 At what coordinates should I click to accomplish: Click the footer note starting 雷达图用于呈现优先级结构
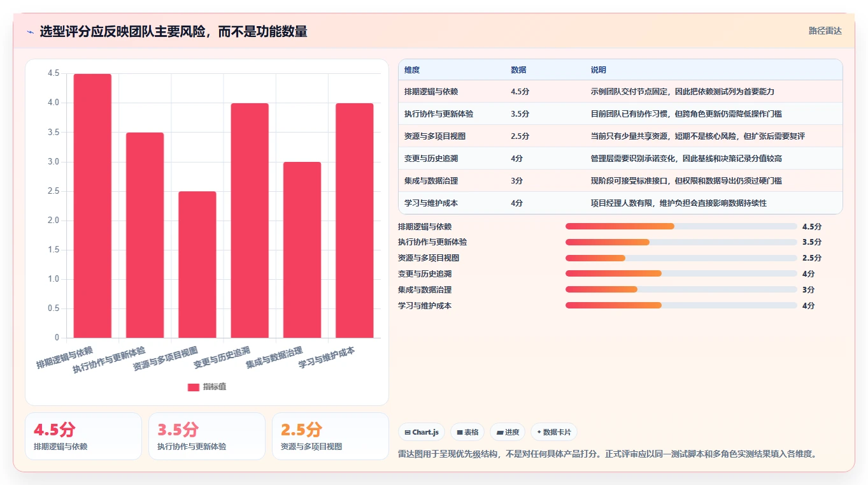pyautogui.click(x=608, y=454)
